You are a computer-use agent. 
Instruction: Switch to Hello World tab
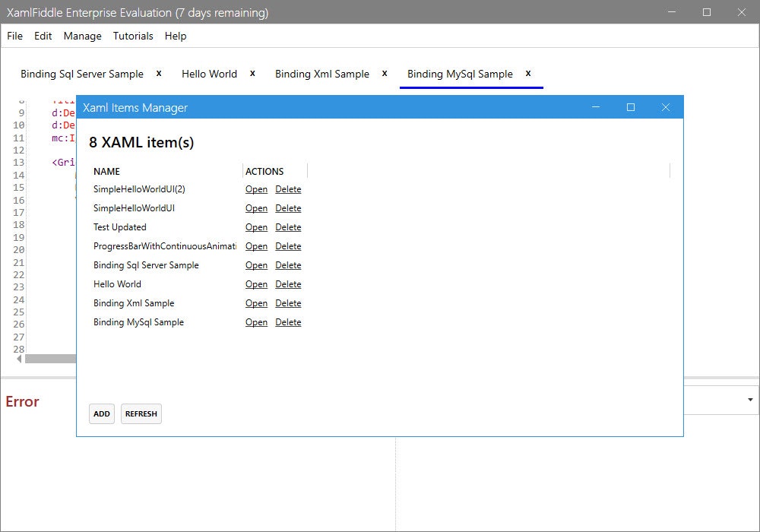tap(210, 74)
